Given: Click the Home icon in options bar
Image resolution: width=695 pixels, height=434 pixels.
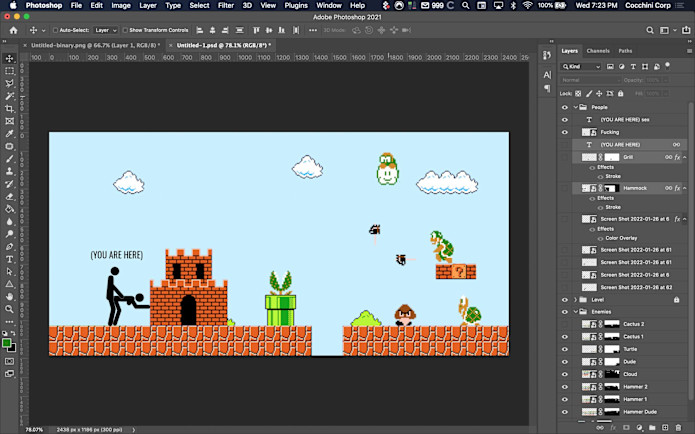Looking at the screenshot, I should (x=13, y=30).
